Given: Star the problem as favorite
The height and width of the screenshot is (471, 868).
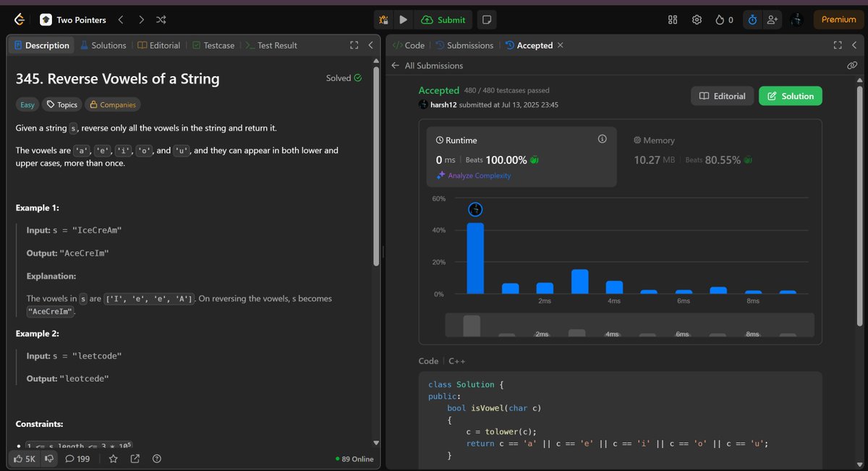Looking at the screenshot, I should (x=113, y=458).
